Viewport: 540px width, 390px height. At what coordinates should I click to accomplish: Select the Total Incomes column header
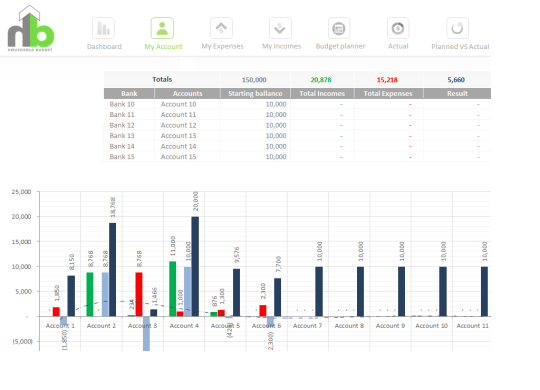point(322,93)
